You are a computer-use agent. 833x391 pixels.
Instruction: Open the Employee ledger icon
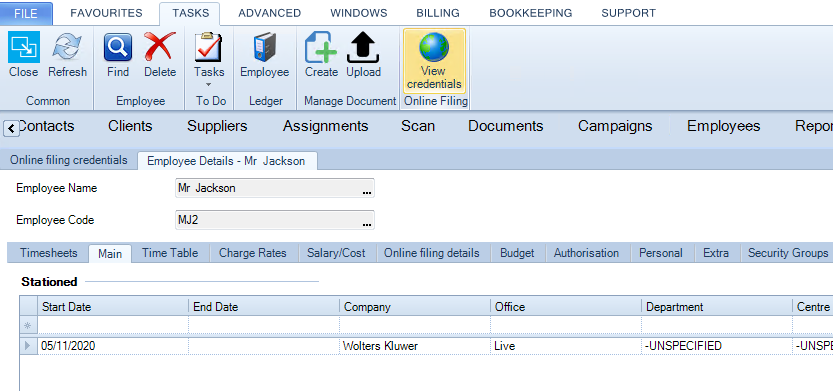(265, 48)
